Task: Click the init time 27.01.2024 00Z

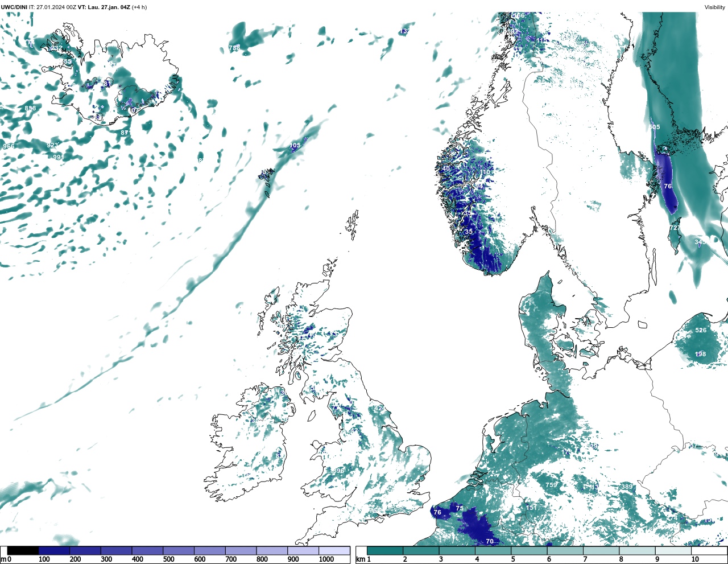Action: 56,7
